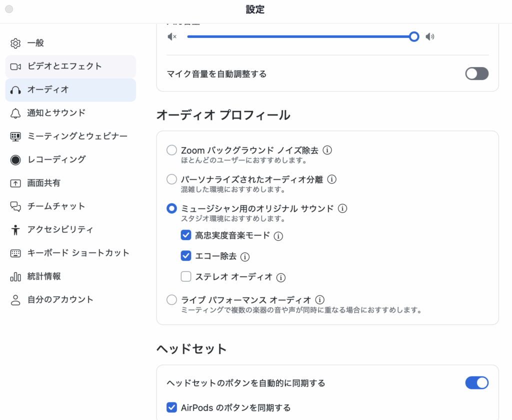The height and width of the screenshot is (420, 512).
Task: Click the info icon next to ステレオ オーディオ
Action: tap(281, 277)
